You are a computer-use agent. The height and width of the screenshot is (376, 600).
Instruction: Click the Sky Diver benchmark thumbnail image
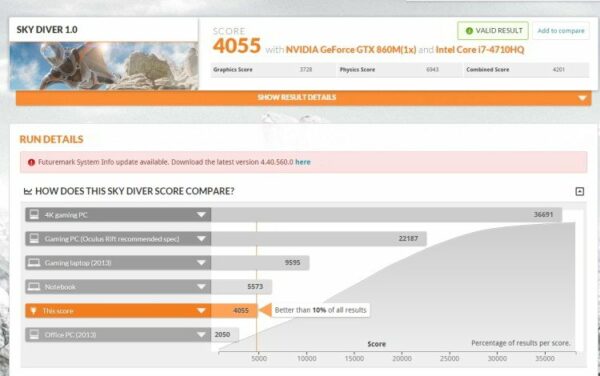click(x=104, y=66)
